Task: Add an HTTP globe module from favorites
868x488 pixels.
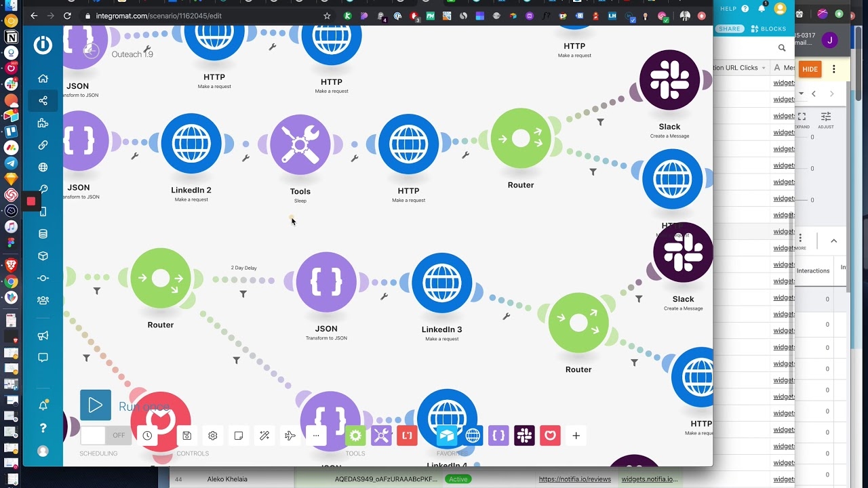Action: coord(473,435)
